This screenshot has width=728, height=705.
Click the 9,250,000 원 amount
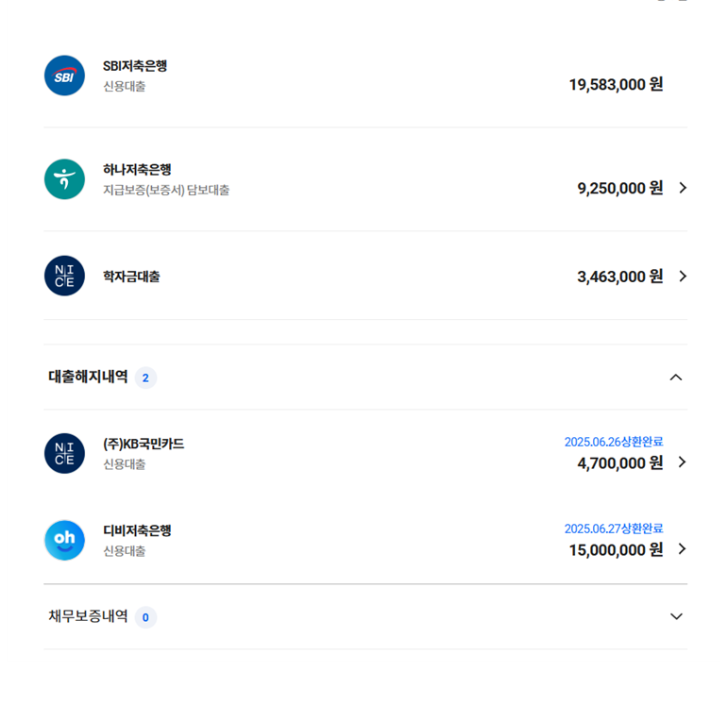[619, 188]
